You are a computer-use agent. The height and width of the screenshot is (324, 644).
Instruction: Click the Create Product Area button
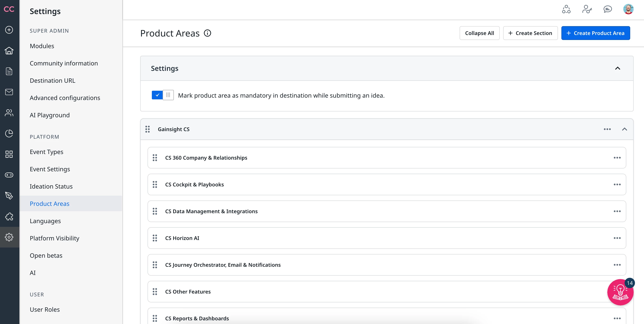click(595, 33)
